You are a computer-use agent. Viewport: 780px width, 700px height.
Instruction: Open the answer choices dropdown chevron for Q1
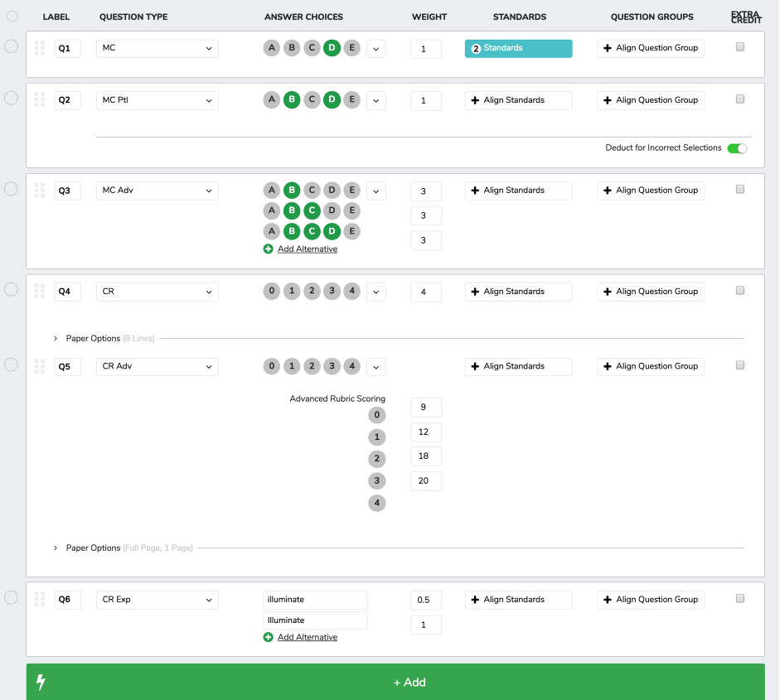[375, 48]
